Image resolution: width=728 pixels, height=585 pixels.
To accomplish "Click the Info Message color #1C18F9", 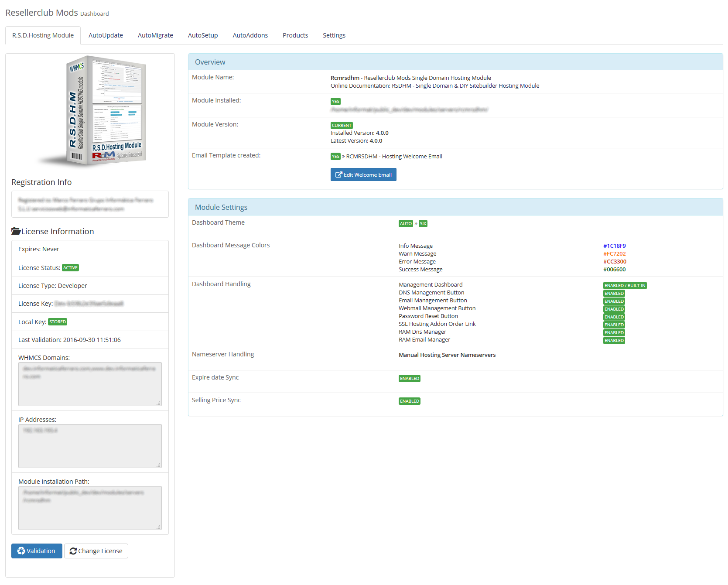I will point(615,246).
